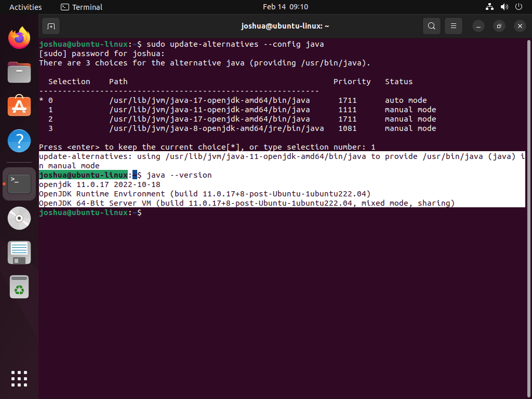Open Firefox from the dock
Viewport: 532px width, 399px height.
point(19,37)
